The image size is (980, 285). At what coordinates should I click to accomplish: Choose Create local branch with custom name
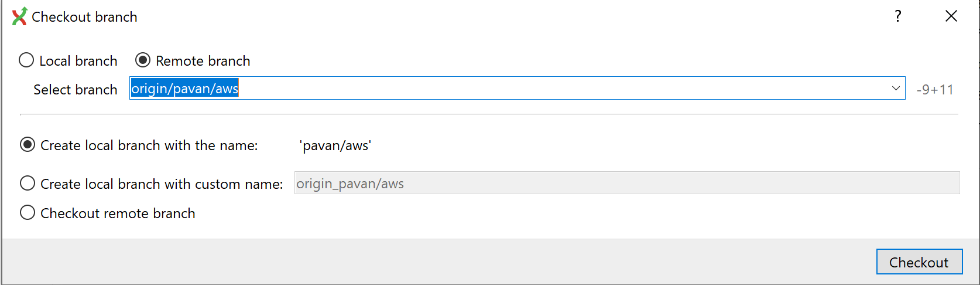coord(28,184)
